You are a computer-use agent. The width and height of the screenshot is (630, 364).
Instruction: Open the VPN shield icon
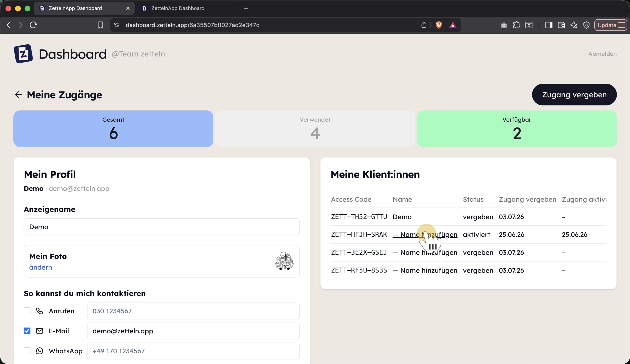coord(586,25)
